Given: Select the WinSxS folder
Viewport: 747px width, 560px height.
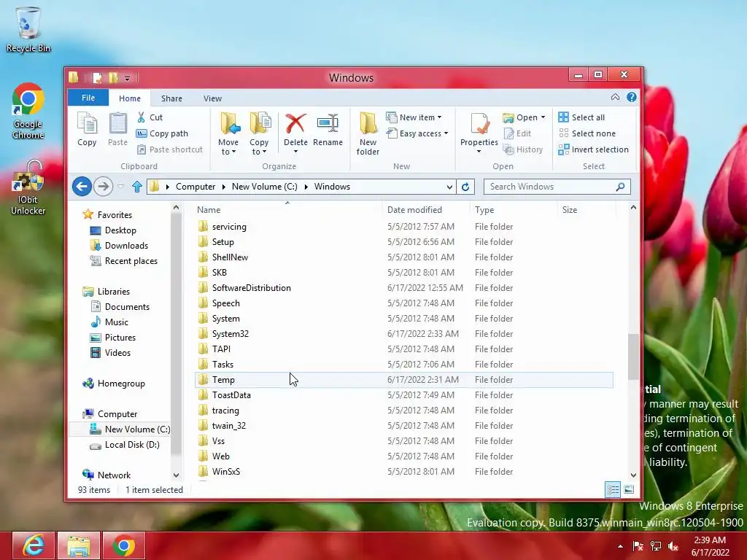Looking at the screenshot, I should (x=404, y=472).
